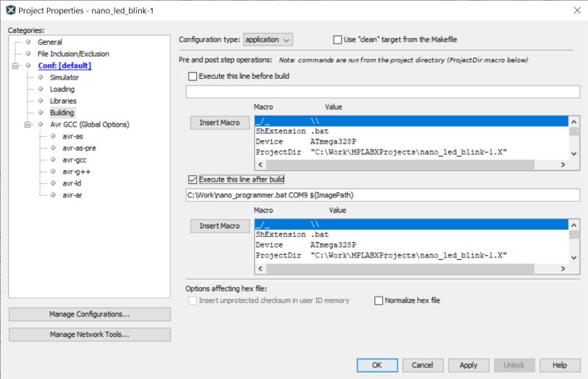The image size is (588, 379).
Task: Click down arrow of upper macro list scrollbar
Action: (574, 154)
